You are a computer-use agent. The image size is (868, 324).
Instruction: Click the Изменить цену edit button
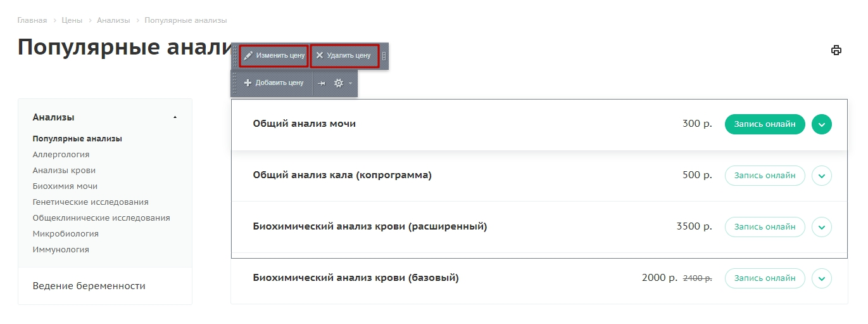pos(274,56)
